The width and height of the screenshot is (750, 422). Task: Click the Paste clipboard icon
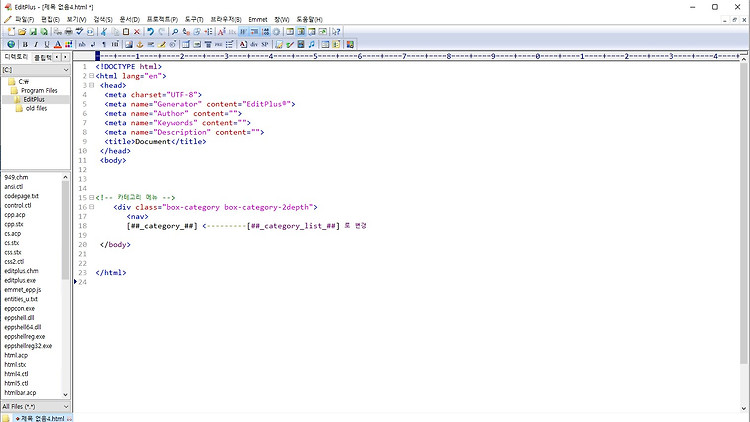[126, 32]
